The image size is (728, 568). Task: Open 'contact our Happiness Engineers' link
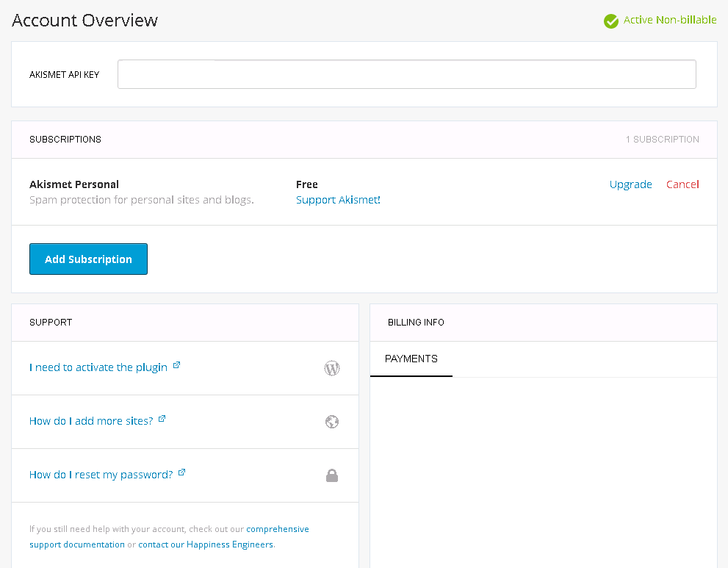(x=206, y=544)
